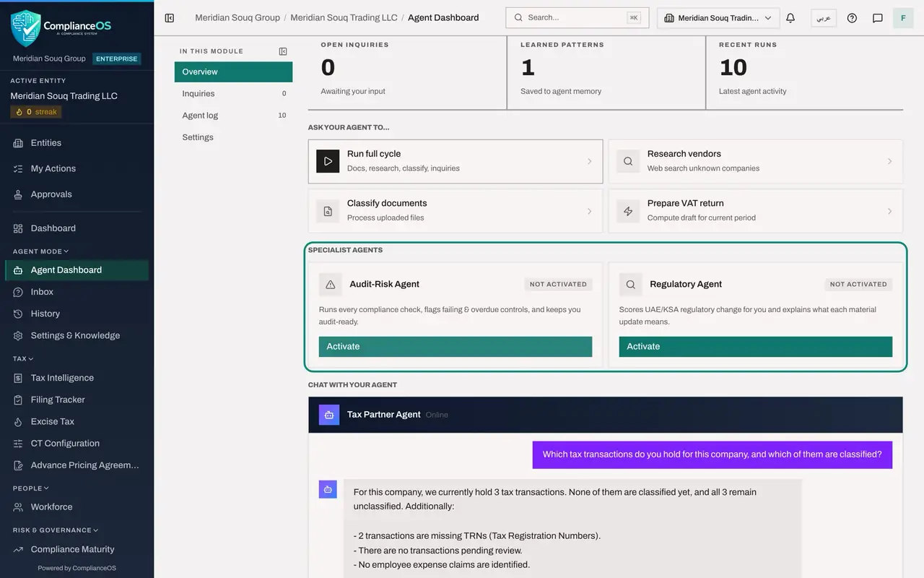Click the Prepare VAT return lightning icon
924x578 pixels.
[x=628, y=211]
